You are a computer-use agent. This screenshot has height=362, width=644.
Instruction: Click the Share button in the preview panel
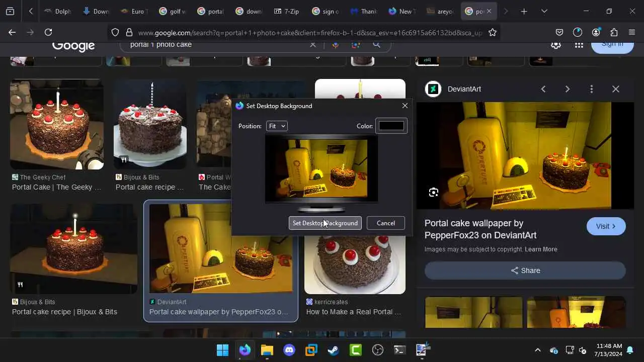(x=525, y=270)
